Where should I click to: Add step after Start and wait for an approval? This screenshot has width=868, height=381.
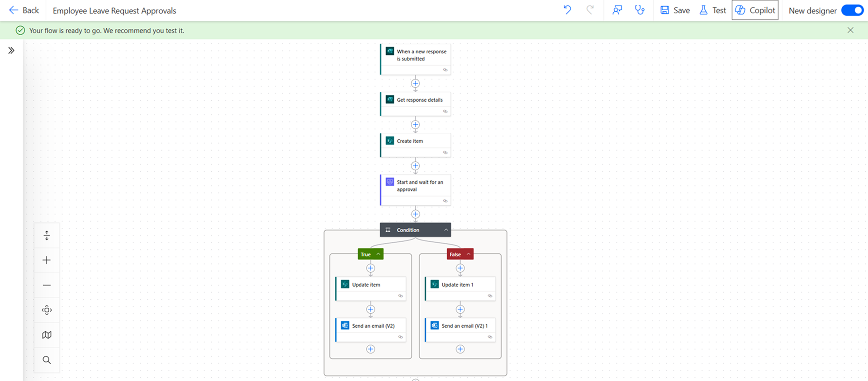415,214
